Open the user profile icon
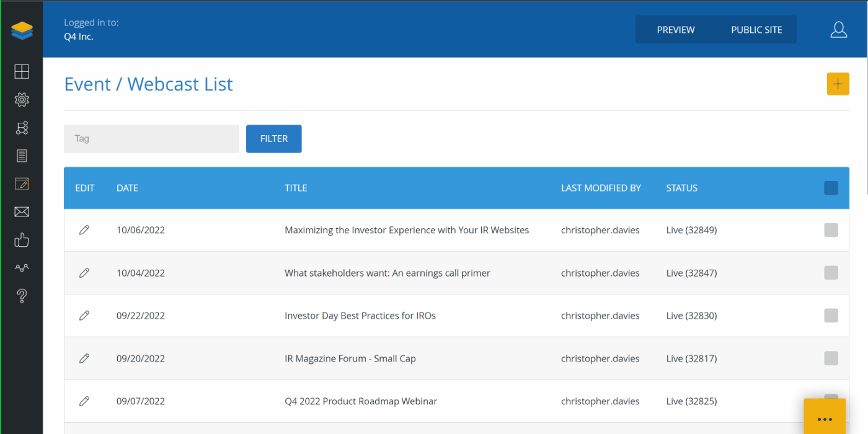The height and width of the screenshot is (434, 868). pyautogui.click(x=838, y=30)
